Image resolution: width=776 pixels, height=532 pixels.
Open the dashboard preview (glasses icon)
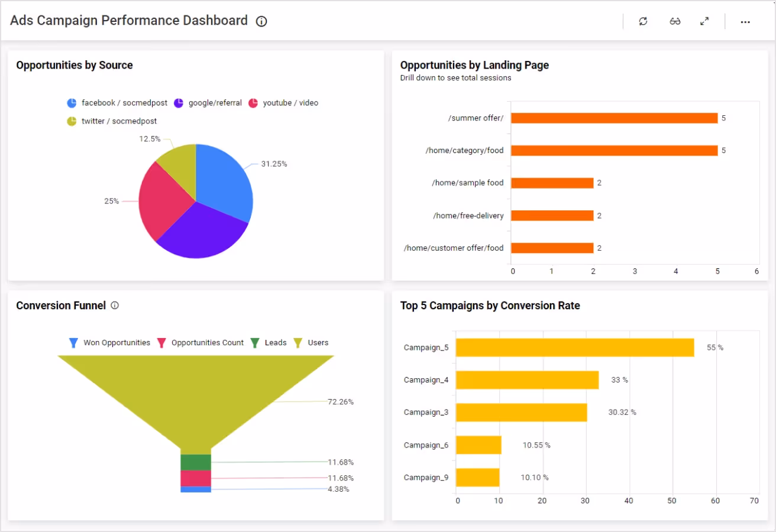[x=675, y=21]
